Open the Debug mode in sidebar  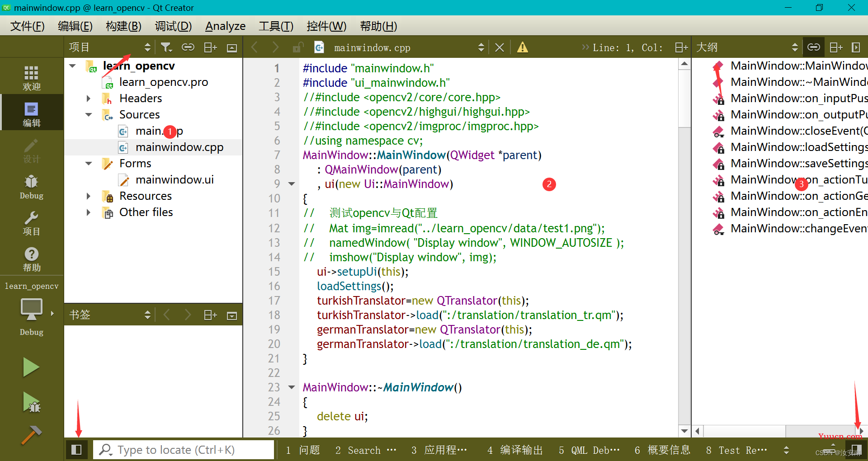pyautogui.click(x=32, y=186)
